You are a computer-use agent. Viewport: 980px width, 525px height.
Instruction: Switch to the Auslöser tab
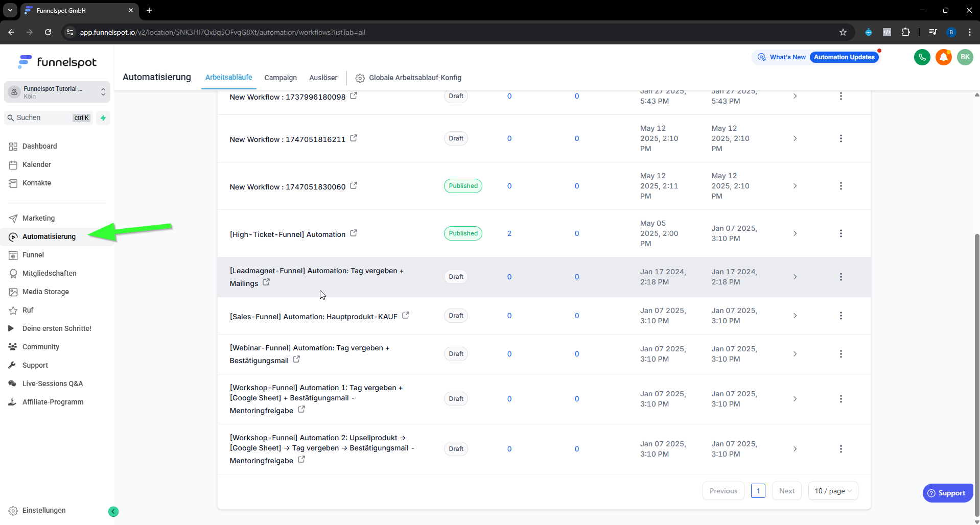click(323, 78)
